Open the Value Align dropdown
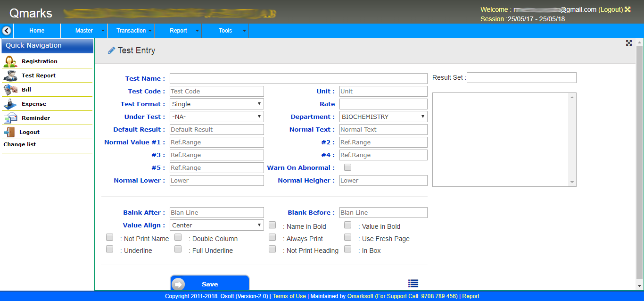This screenshot has width=644, height=301. (216, 225)
